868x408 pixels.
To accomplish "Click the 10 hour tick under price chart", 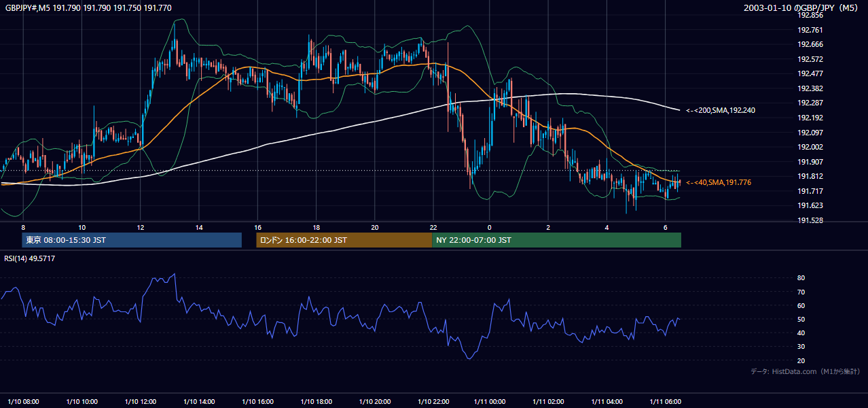I will (x=82, y=227).
